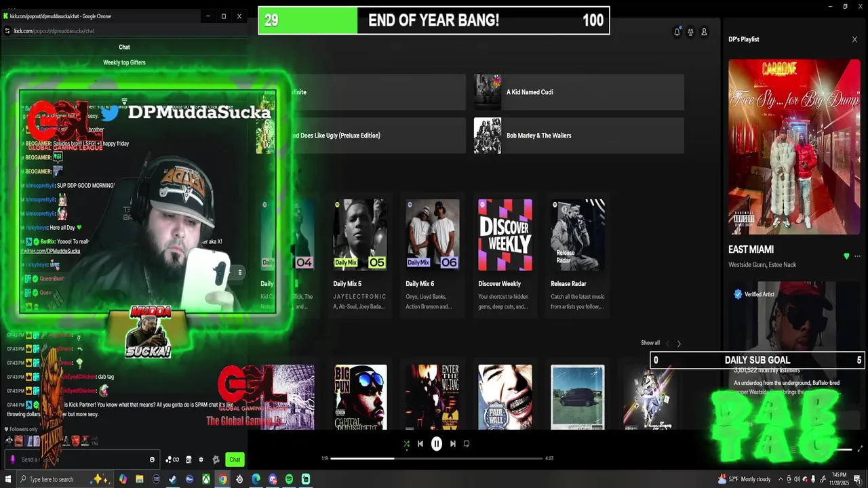
Task: Go to previous page of the shelf
Action: 667,344
